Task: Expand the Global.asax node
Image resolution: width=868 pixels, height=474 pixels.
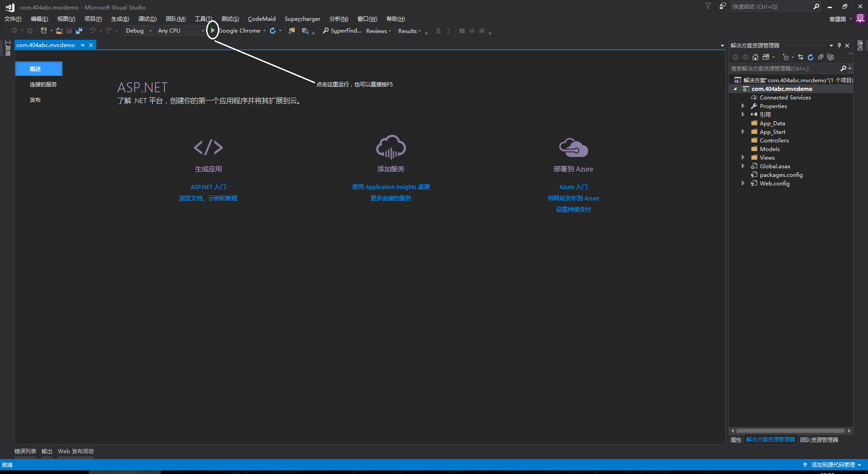Action: tap(743, 166)
